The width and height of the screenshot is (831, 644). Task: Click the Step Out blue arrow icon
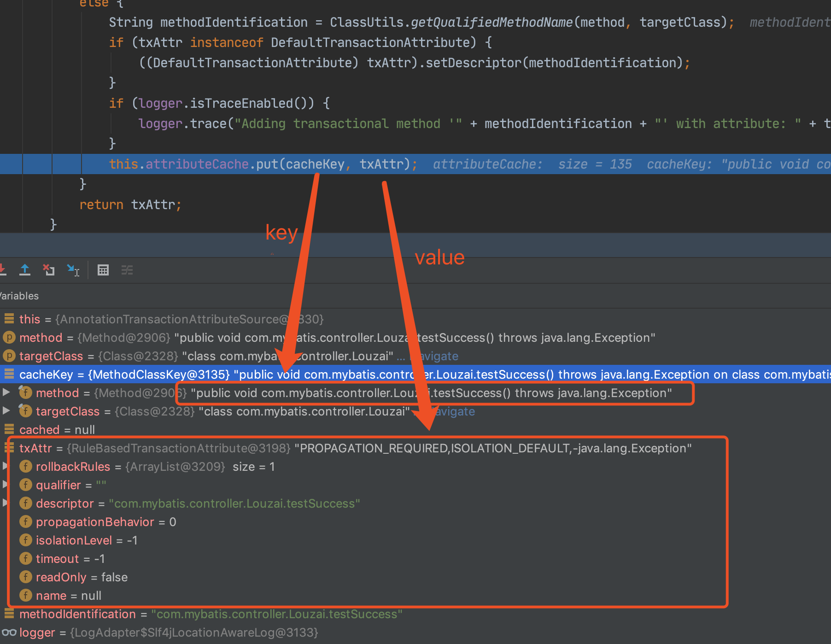(25, 270)
